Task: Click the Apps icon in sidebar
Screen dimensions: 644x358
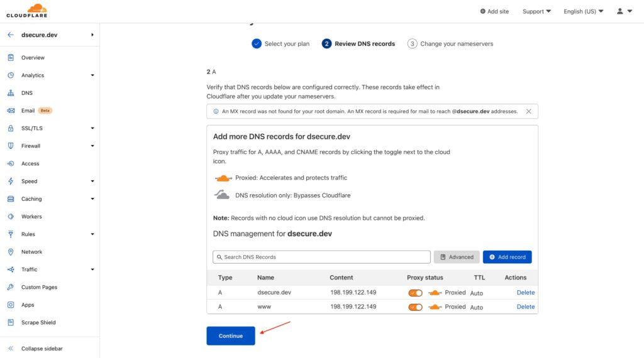Action: coord(11,304)
